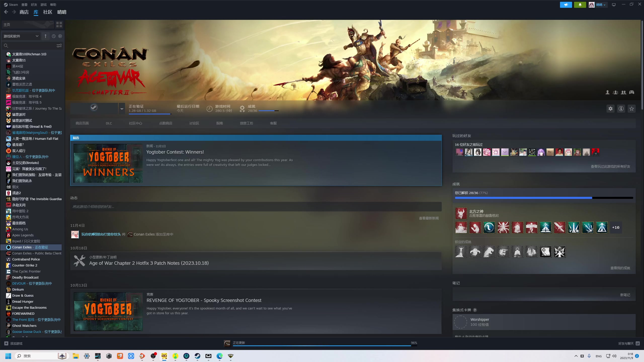This screenshot has width=644, height=362.
Task: Open Steam from the Windows taskbar
Action: [197, 356]
